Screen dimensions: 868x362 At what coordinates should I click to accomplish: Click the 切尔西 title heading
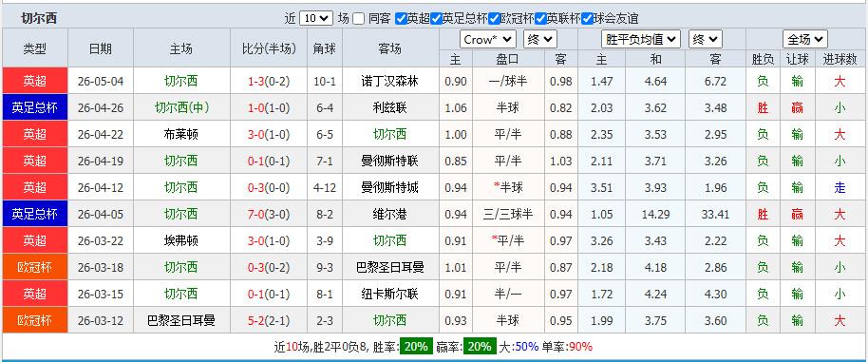39,18
